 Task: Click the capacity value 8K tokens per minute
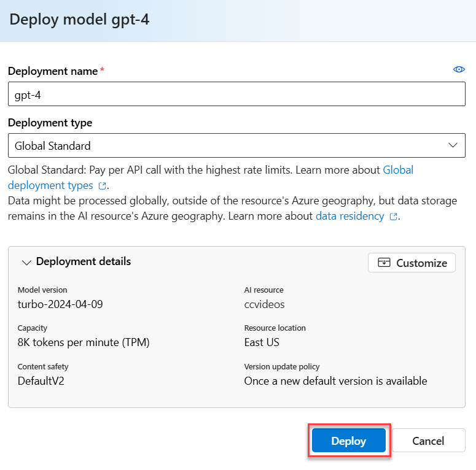pos(84,342)
